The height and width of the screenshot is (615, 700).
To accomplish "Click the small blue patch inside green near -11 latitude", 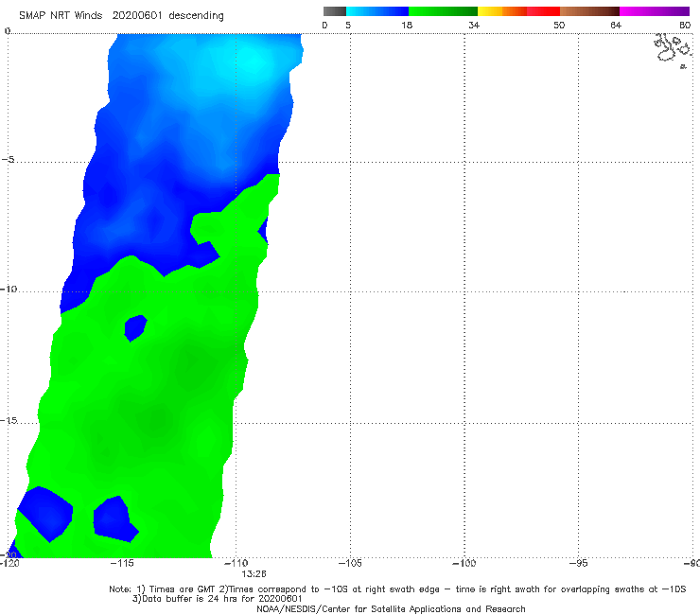I will pos(135,327).
